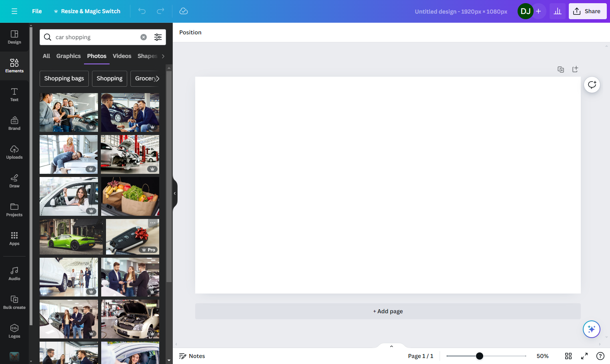Image resolution: width=610 pixels, height=364 pixels.
Task: Clear the car shopping search text
Action: [144, 37]
